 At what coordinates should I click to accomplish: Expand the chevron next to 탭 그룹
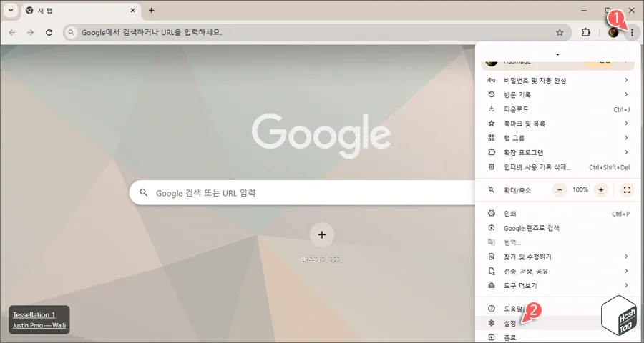click(626, 138)
